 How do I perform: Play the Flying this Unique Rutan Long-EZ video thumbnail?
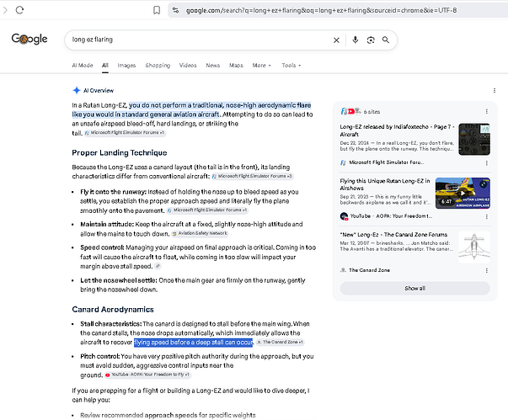point(463,193)
